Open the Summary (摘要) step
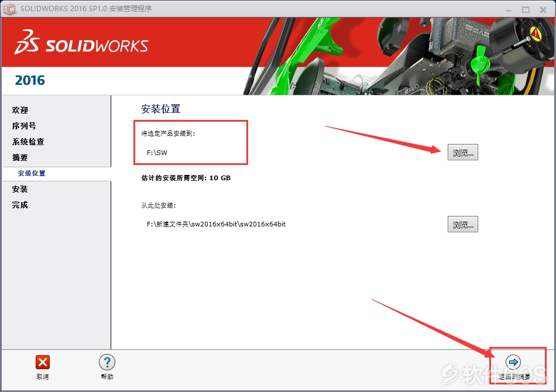The height and width of the screenshot is (392, 556). [x=20, y=157]
